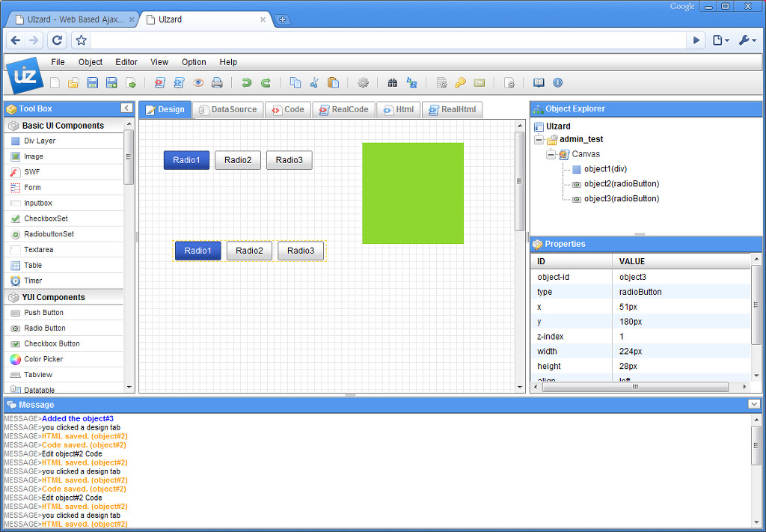Click the browser address bar

tap(388, 40)
